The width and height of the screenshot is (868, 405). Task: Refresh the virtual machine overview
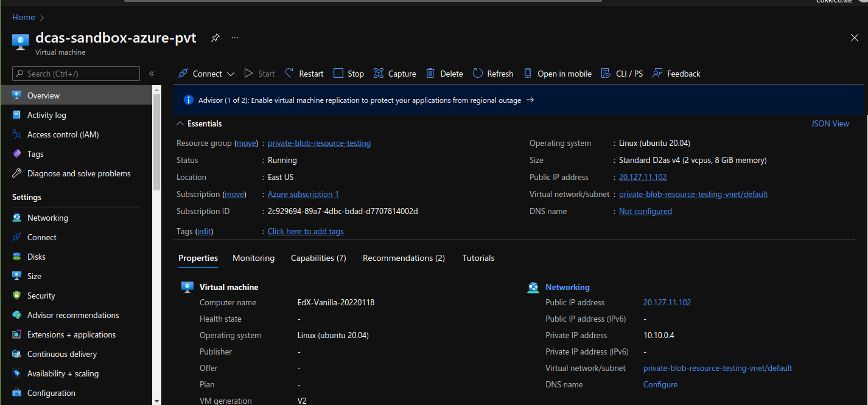pyautogui.click(x=493, y=74)
